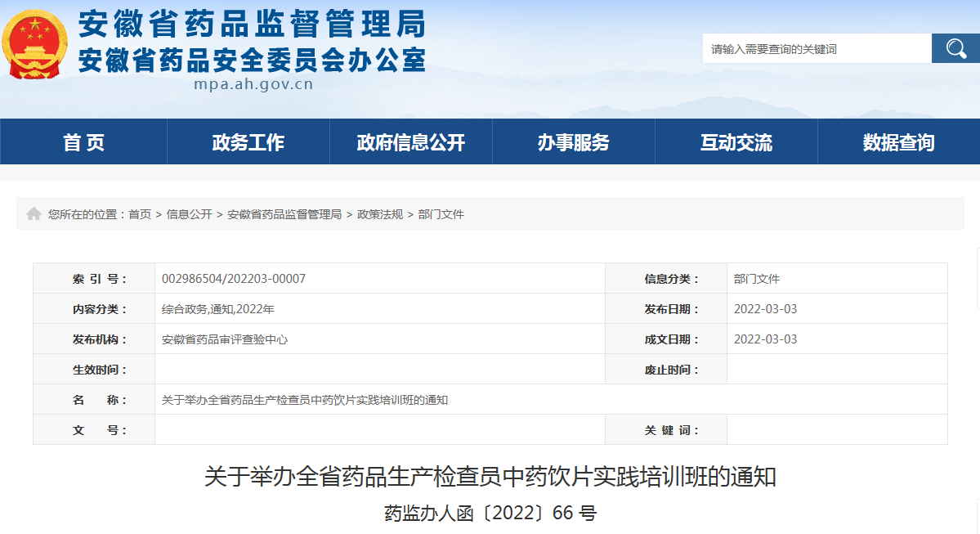Viewport: 980px width, 534px height.
Task: Switch to 政府信息公开 section
Action: point(410,141)
